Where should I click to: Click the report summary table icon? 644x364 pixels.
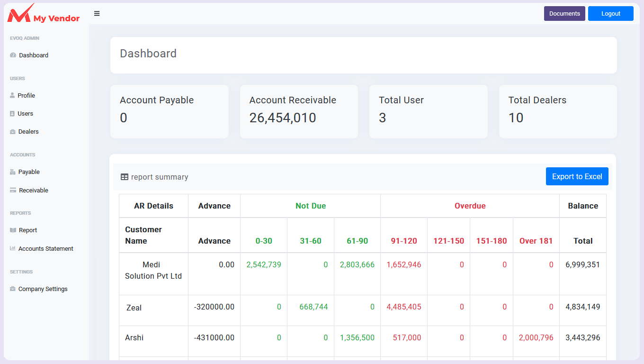click(x=125, y=177)
